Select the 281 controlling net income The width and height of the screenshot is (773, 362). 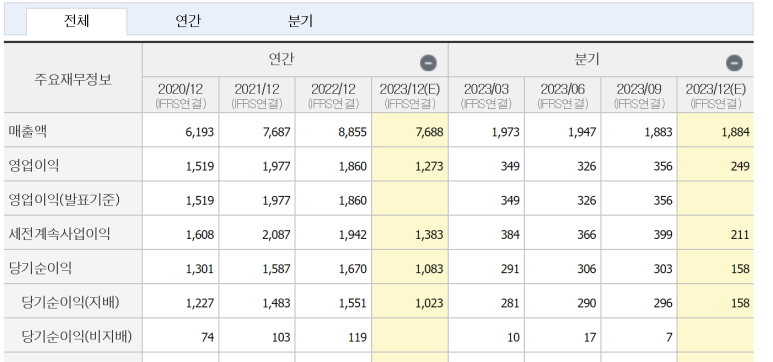511,303
